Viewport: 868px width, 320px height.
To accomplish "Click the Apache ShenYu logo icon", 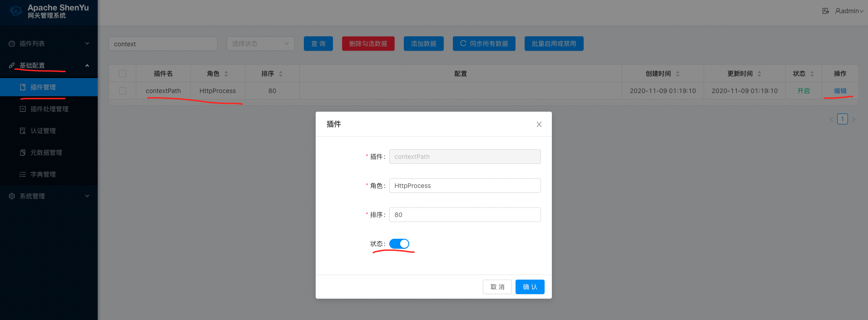I will point(16,11).
